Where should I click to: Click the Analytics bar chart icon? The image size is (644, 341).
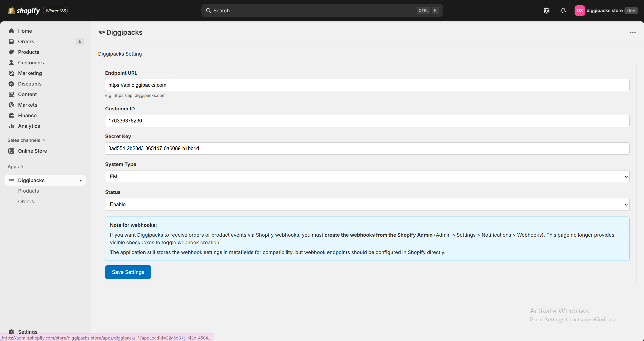11,126
